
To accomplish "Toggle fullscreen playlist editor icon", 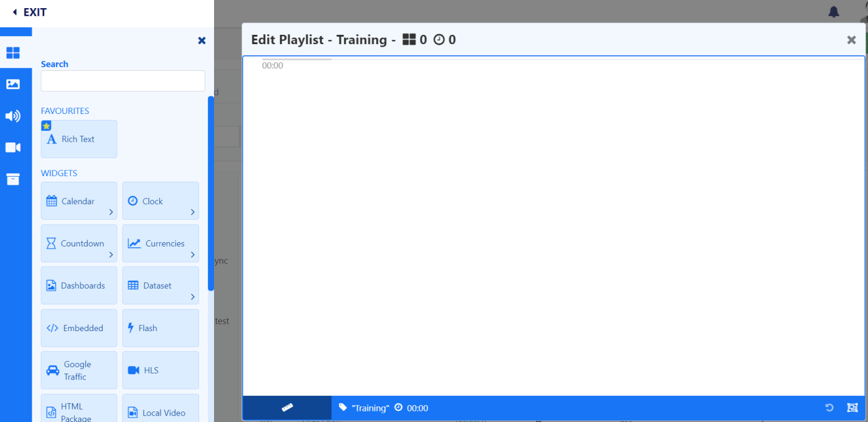I will click(x=852, y=408).
